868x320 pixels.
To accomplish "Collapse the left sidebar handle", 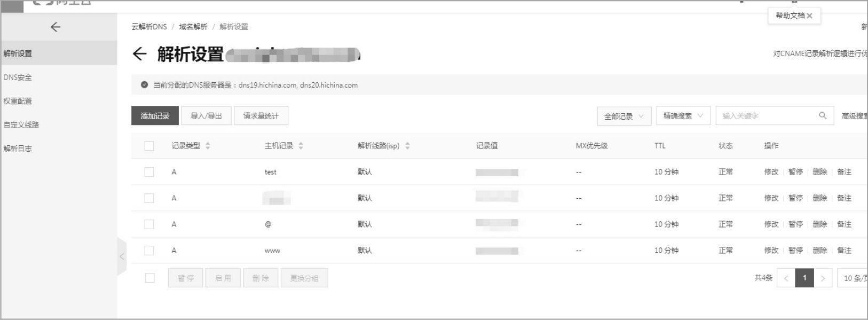I will [122, 257].
